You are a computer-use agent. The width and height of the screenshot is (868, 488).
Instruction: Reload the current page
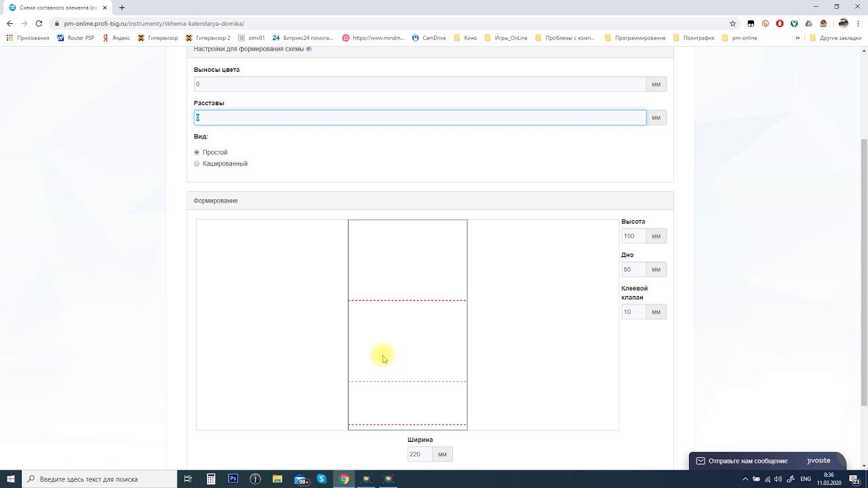tap(39, 23)
